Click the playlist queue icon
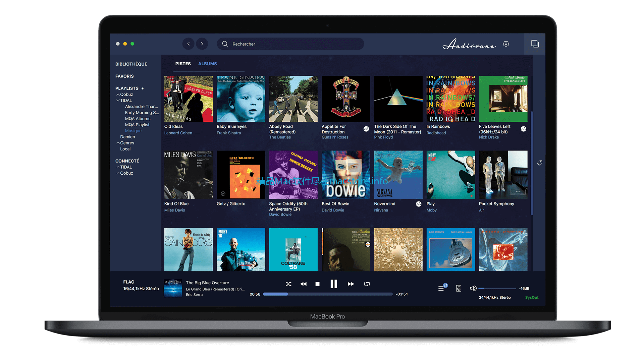 coord(441,288)
